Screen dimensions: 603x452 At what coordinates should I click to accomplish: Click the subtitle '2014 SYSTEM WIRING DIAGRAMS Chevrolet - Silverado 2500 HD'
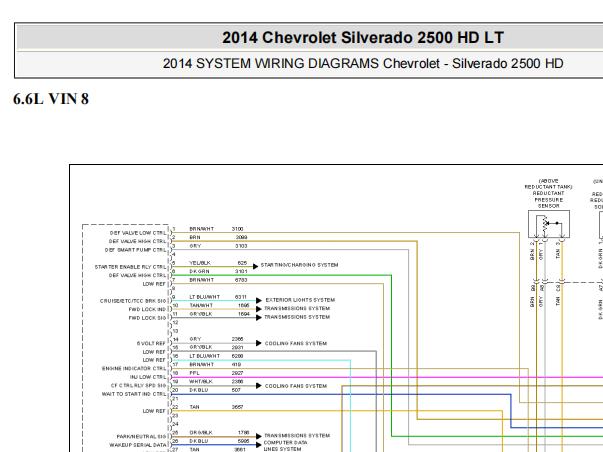click(363, 63)
